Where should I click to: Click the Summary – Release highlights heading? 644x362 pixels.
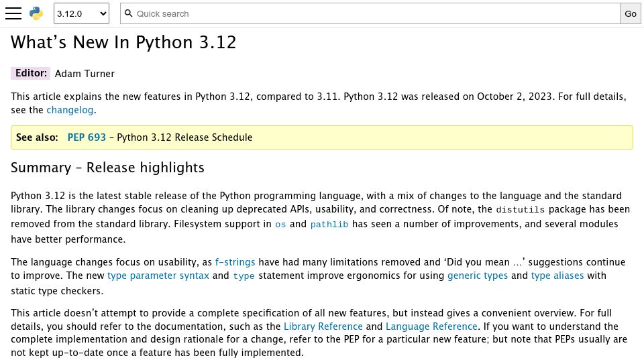pos(107,168)
